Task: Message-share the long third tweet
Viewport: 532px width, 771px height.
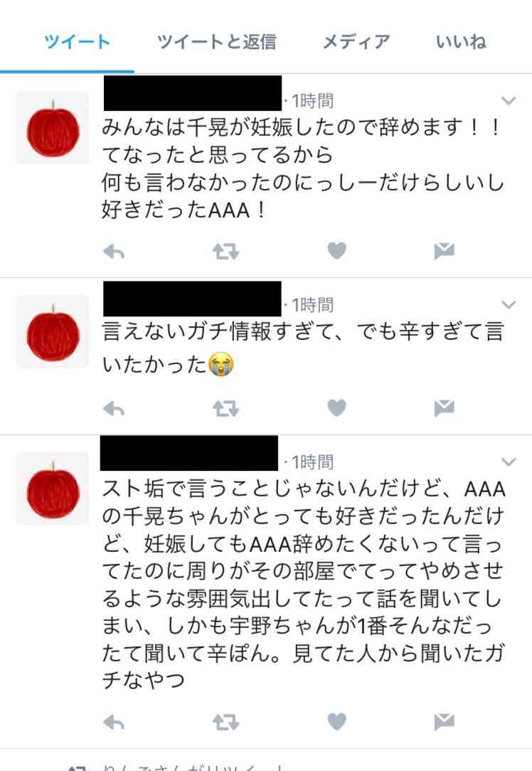Action: 444,721
